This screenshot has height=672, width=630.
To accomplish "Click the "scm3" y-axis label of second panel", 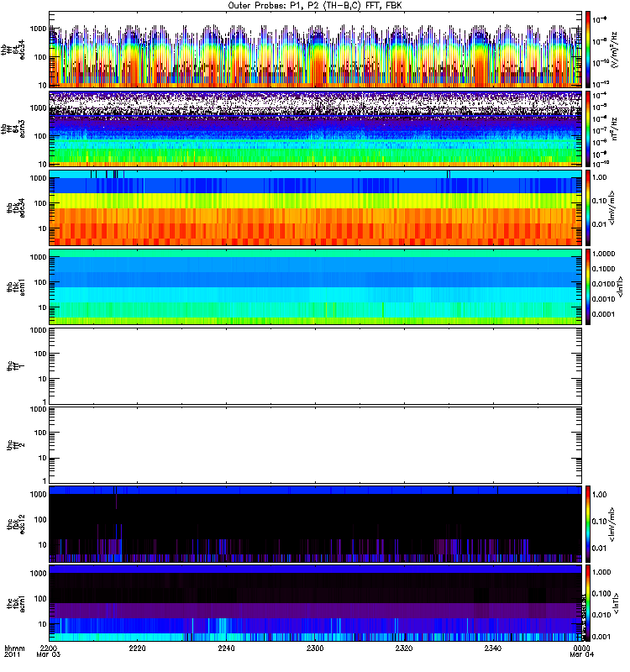I will pos(23,129).
